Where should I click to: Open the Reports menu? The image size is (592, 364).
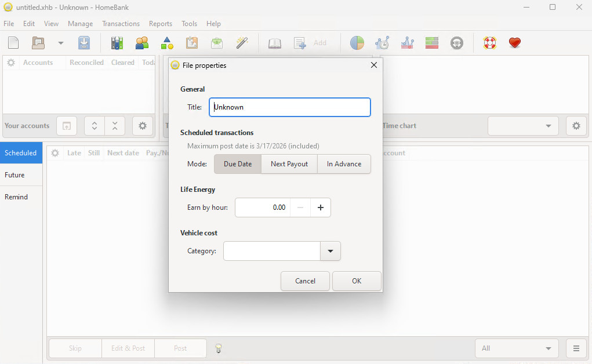click(x=161, y=23)
